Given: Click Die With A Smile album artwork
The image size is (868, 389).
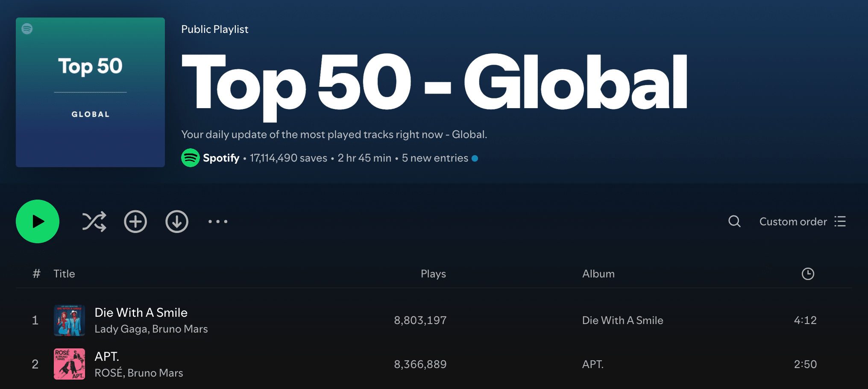Looking at the screenshot, I should pyautogui.click(x=69, y=320).
